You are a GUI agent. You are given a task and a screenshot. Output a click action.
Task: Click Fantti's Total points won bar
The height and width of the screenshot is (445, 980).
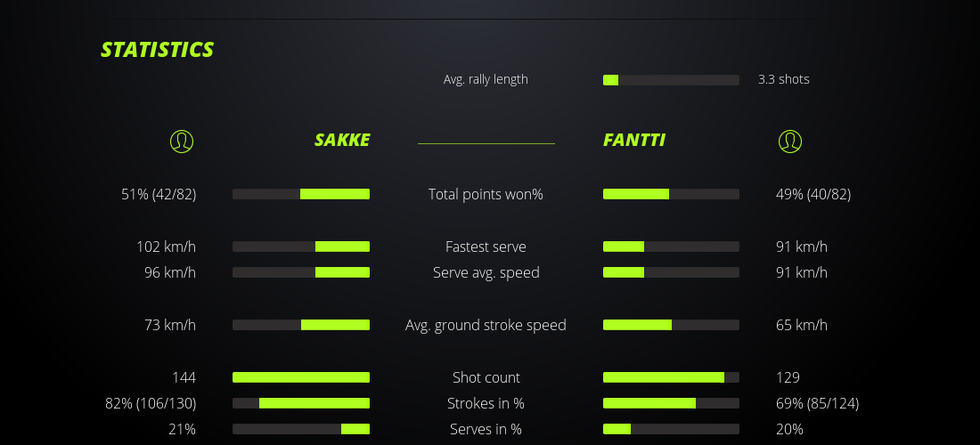[x=671, y=194]
